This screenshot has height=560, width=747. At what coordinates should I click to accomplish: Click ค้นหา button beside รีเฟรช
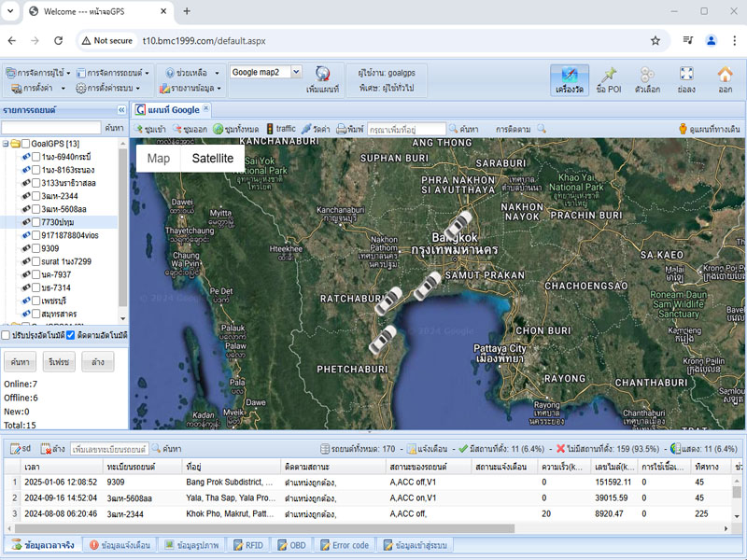[x=20, y=362]
